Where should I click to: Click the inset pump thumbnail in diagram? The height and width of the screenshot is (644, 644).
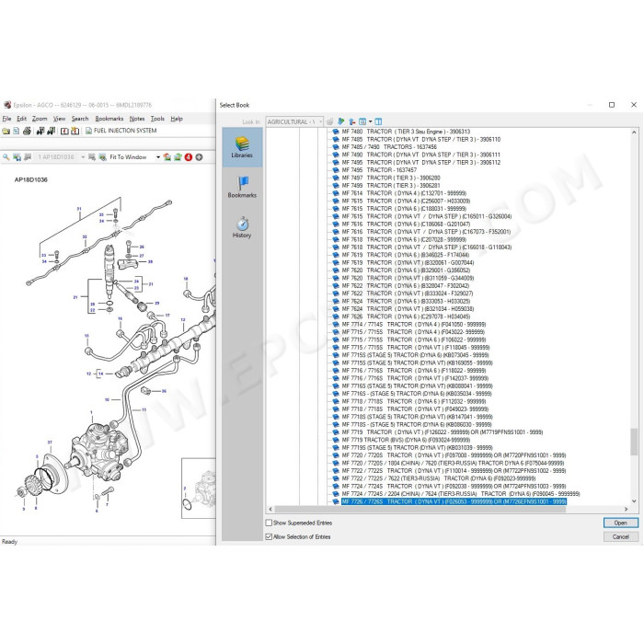[199, 489]
